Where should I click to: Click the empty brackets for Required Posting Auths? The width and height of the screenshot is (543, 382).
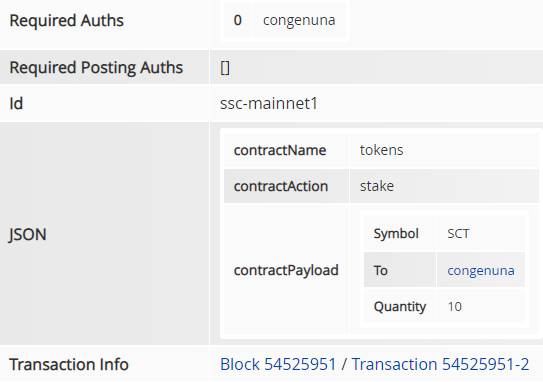point(225,68)
